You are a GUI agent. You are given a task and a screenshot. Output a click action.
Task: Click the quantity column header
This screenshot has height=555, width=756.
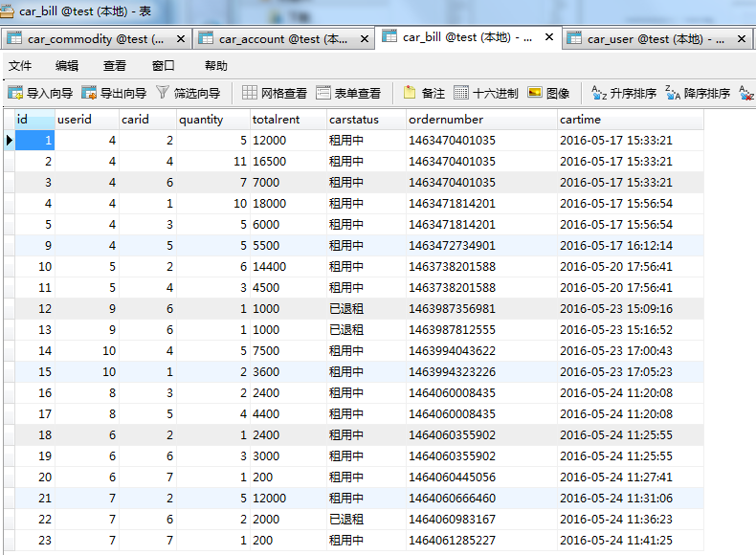pos(213,119)
